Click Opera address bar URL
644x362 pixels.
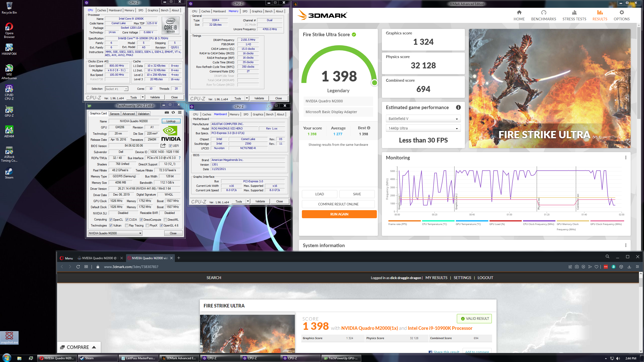tap(131, 267)
